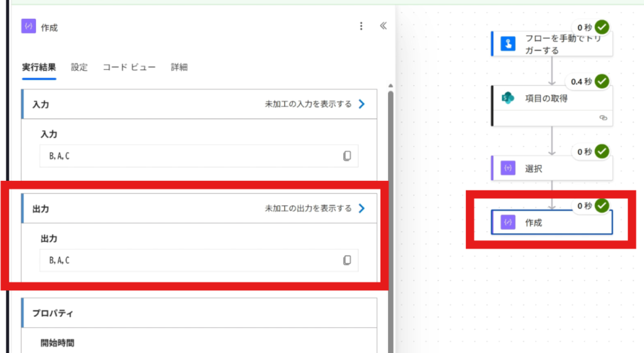This screenshot has width=644, height=353.
Task: Show raw outputs via 未加工の出力を表示する
Action: 308,209
